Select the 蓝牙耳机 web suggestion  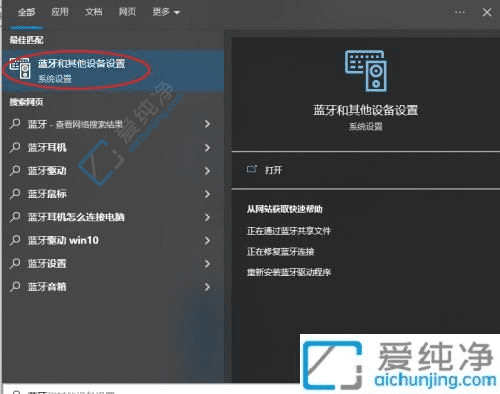click(x=113, y=147)
